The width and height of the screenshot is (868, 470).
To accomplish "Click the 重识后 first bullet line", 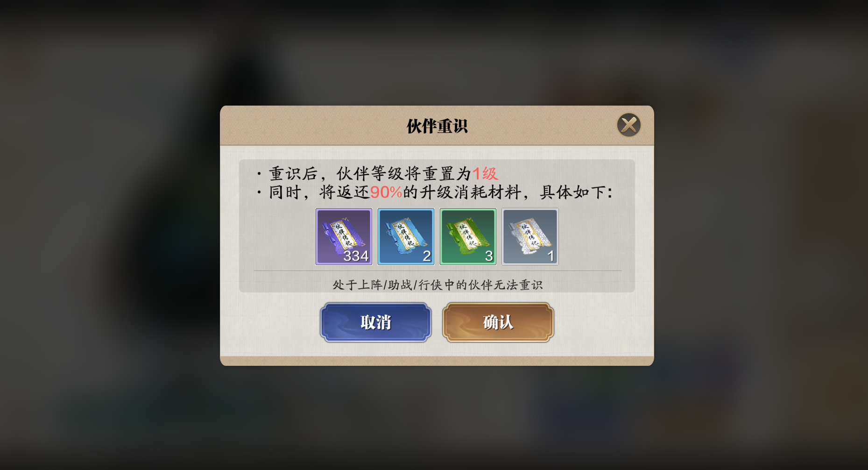I will click(377, 174).
